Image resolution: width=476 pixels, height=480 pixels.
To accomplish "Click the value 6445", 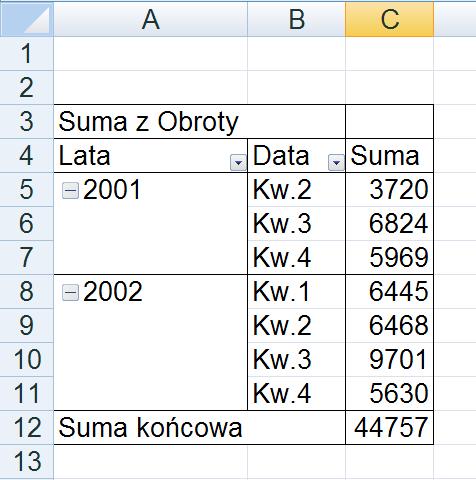I will tap(399, 291).
